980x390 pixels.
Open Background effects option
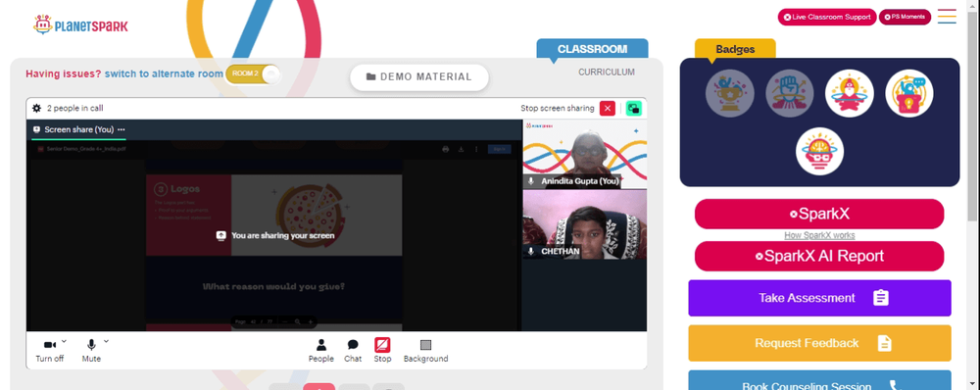click(425, 351)
